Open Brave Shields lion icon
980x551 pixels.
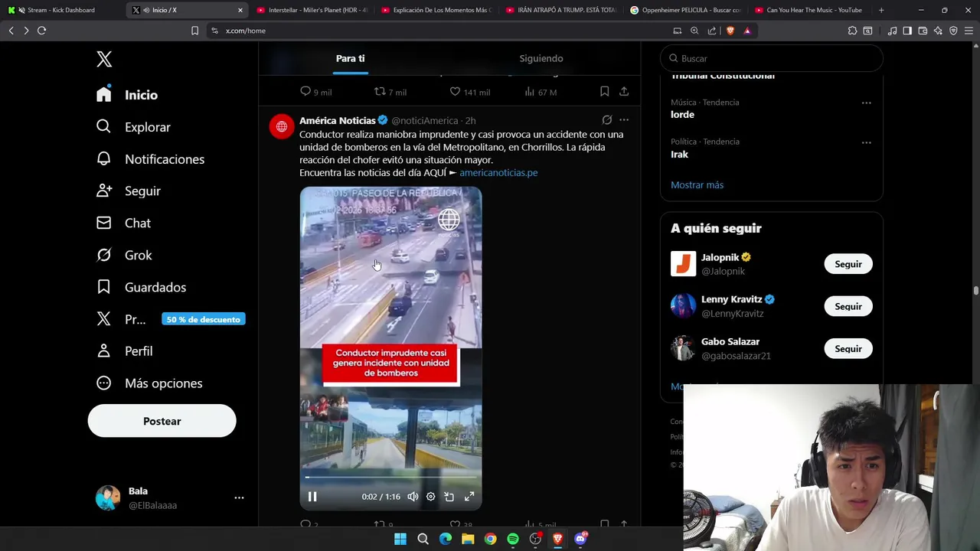(730, 31)
